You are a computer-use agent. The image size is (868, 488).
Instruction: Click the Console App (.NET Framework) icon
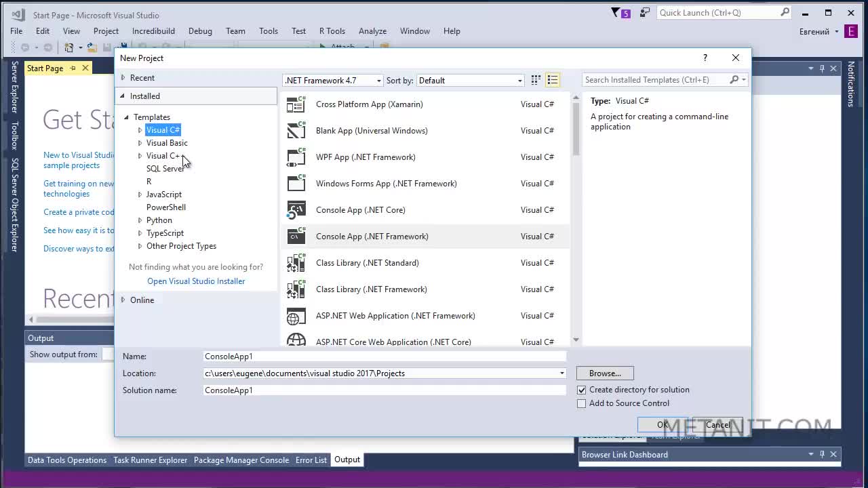click(x=296, y=237)
